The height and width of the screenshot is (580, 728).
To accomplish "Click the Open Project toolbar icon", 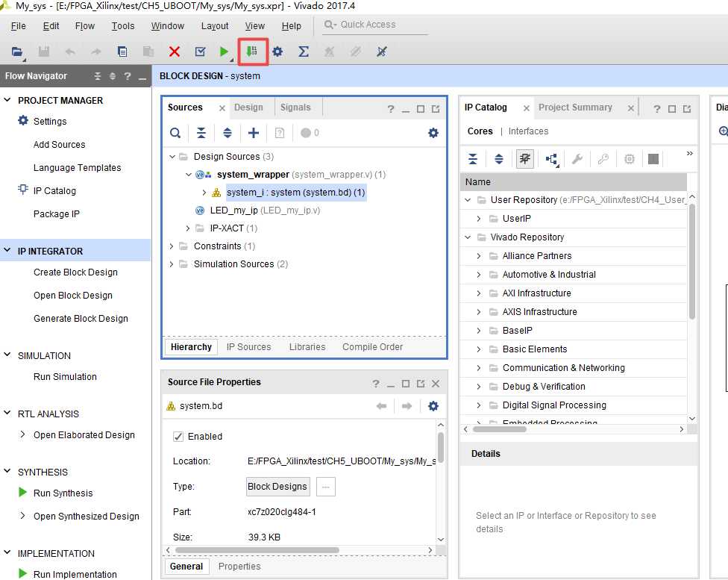I will click(x=17, y=52).
